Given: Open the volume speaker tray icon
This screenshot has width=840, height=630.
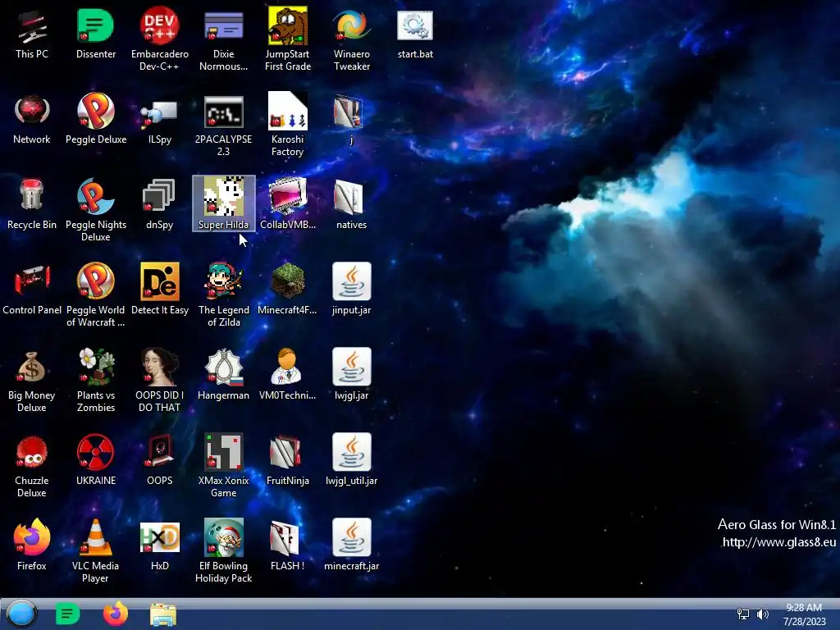Looking at the screenshot, I should tap(762, 614).
